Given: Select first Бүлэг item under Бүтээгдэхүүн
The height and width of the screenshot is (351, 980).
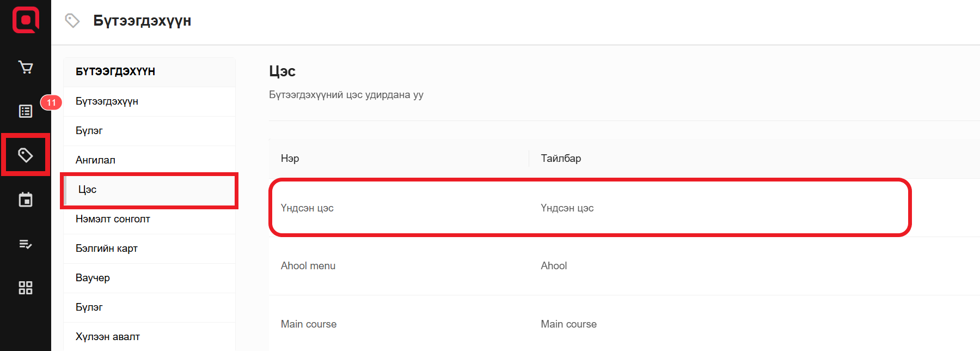Looking at the screenshot, I should (x=89, y=131).
